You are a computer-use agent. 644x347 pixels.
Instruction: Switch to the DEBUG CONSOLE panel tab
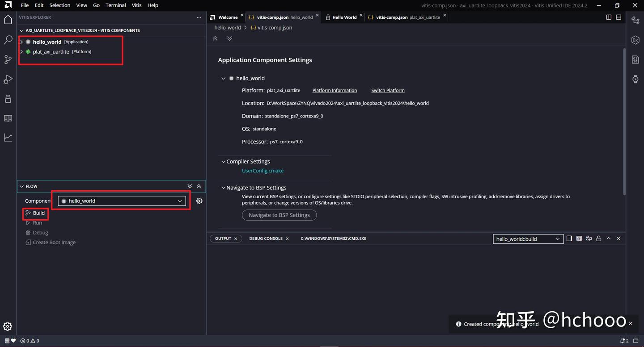(266, 238)
